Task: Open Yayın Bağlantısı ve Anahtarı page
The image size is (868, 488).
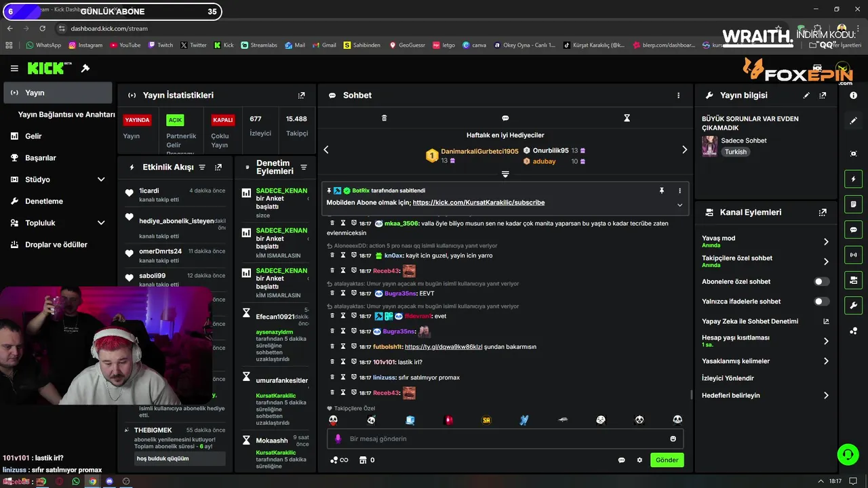Action: (x=66, y=115)
